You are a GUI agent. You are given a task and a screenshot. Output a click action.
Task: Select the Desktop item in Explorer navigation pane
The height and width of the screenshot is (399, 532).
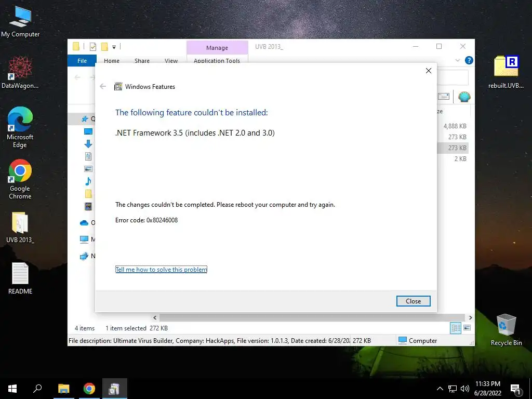tap(88, 131)
